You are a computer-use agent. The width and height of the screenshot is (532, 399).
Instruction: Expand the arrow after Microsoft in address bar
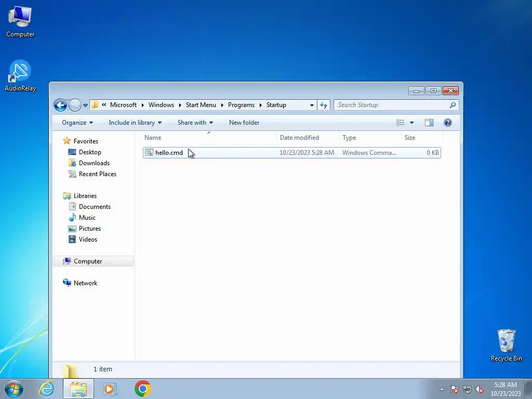pos(142,105)
